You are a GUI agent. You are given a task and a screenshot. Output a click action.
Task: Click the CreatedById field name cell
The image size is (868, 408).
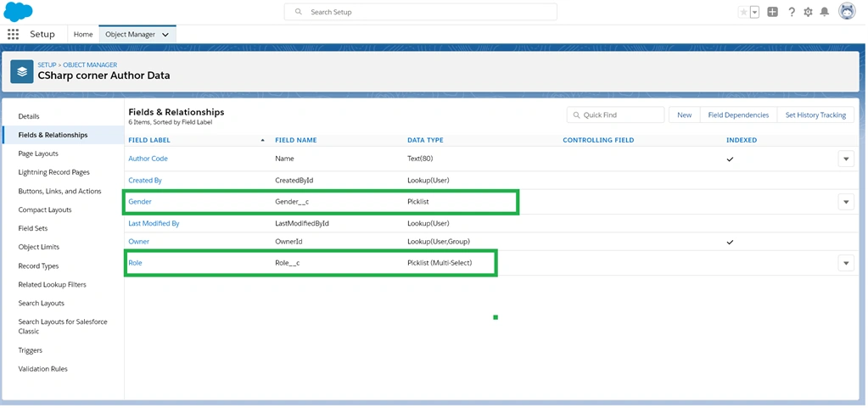(294, 181)
